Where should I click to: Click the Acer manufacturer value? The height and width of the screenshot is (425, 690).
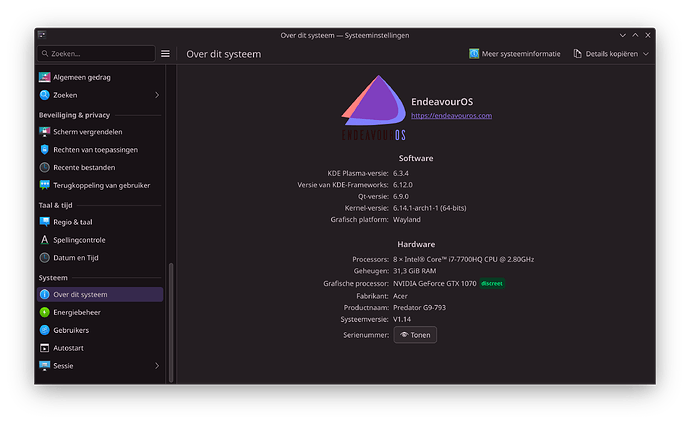point(400,296)
